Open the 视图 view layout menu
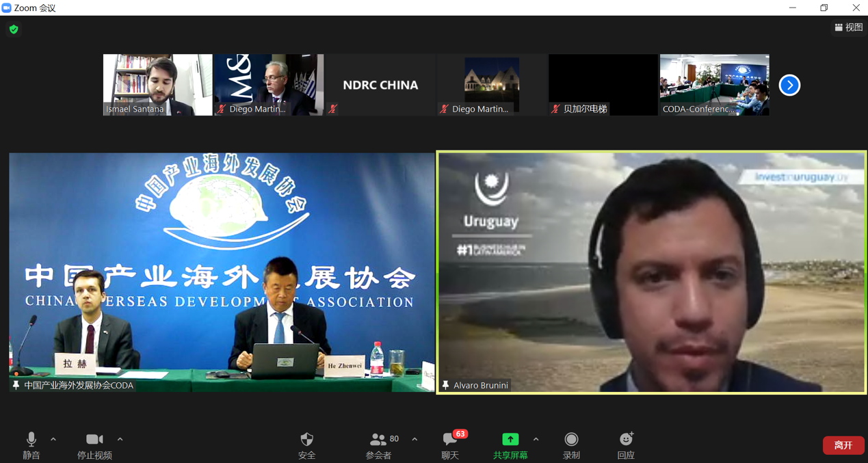Viewport: 868px width, 463px height. tap(849, 27)
